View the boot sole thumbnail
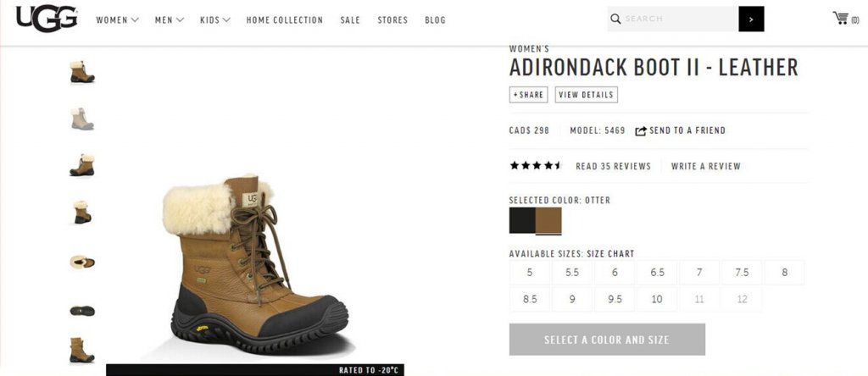868x376 pixels. click(82, 311)
